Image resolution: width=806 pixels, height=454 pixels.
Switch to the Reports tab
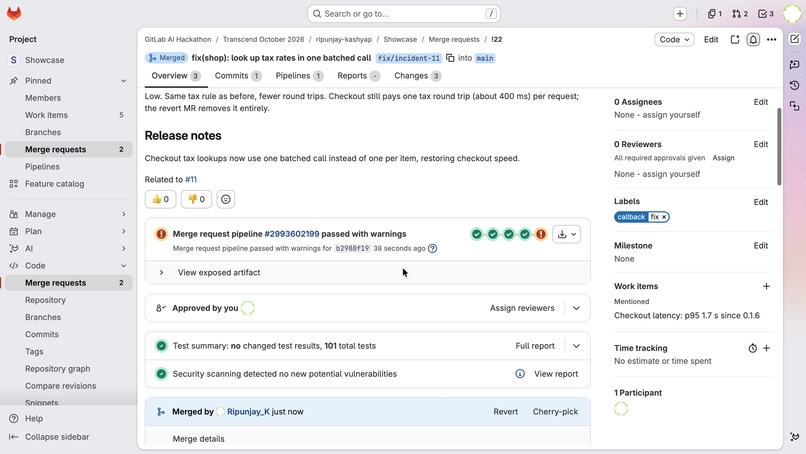(359, 76)
